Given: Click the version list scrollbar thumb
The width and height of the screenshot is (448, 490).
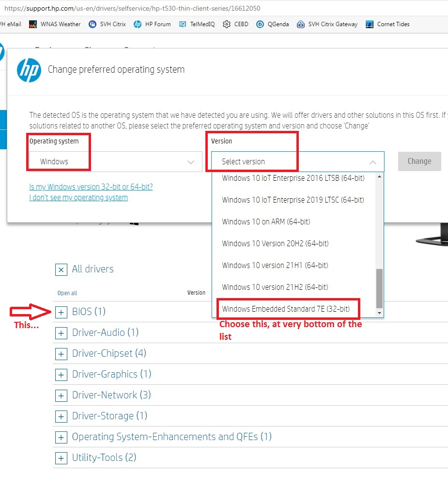Looking at the screenshot, I should [379, 287].
